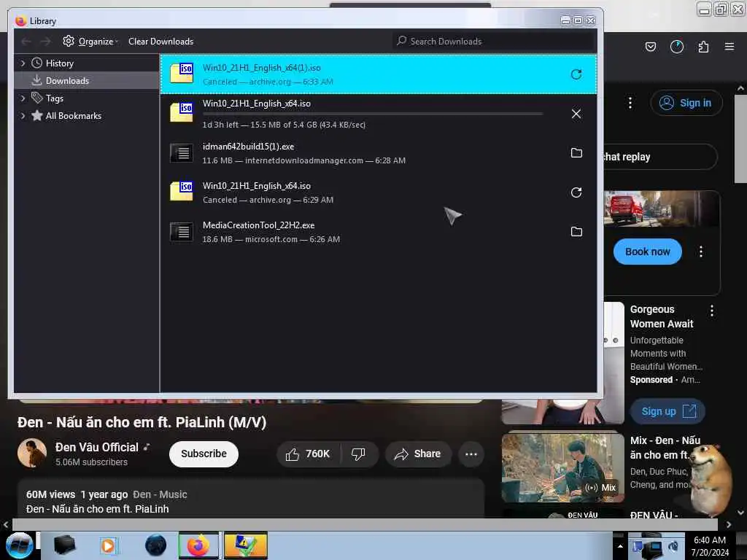Click Clear Downloads
This screenshot has height=560, width=747.
(x=160, y=42)
